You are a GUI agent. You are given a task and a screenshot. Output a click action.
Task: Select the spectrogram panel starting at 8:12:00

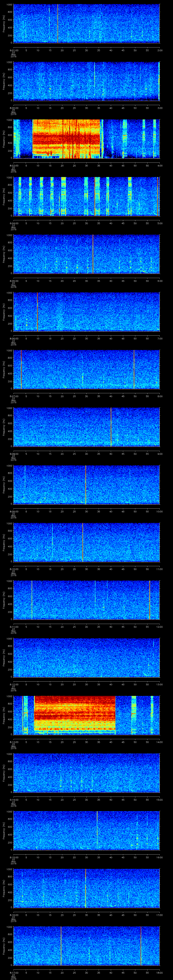coord(86,658)
